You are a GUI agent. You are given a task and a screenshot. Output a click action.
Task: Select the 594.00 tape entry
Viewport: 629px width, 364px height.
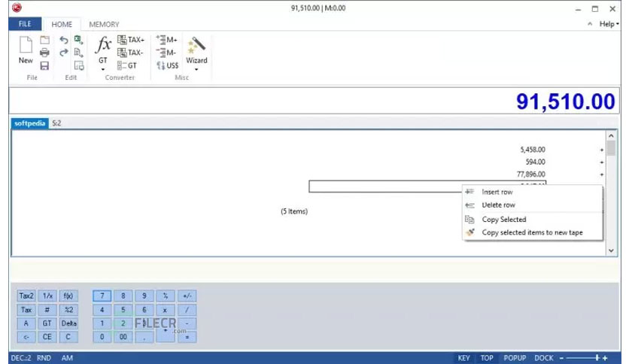point(536,162)
